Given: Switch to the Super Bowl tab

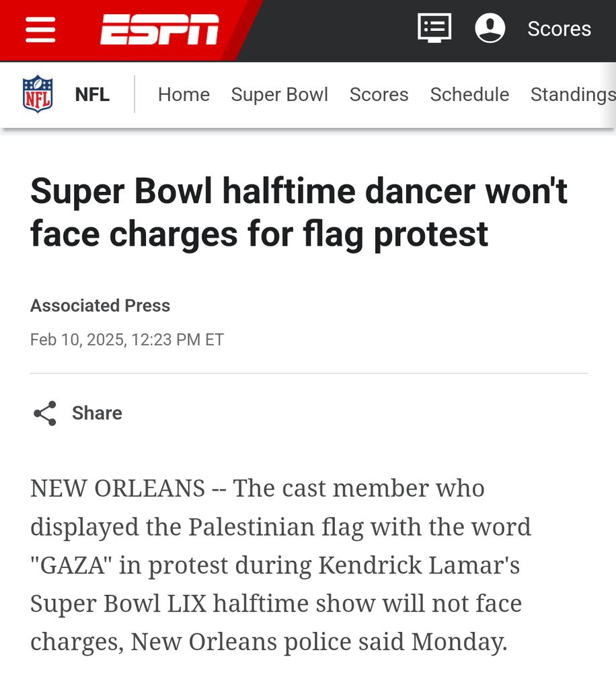Looking at the screenshot, I should (280, 94).
